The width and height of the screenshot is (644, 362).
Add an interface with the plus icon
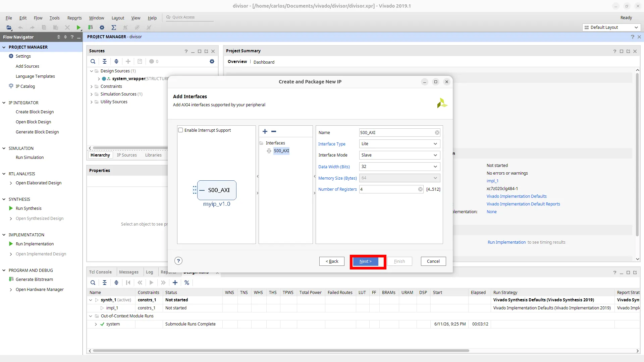click(x=265, y=131)
